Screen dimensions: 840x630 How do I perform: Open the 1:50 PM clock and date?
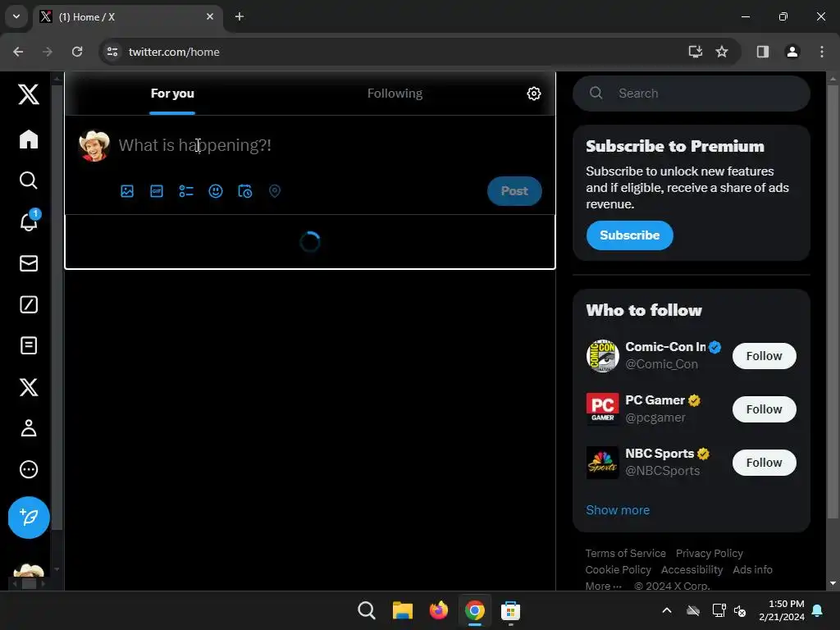point(781,610)
